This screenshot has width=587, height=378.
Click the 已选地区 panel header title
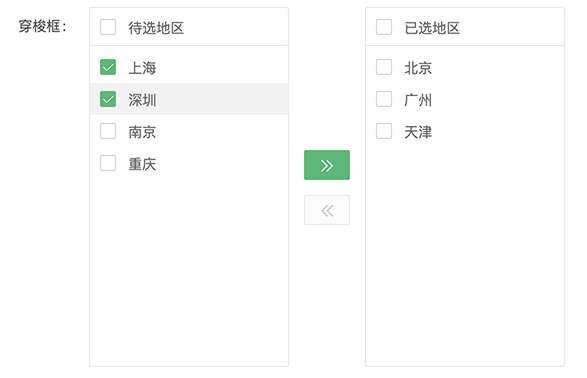click(432, 28)
